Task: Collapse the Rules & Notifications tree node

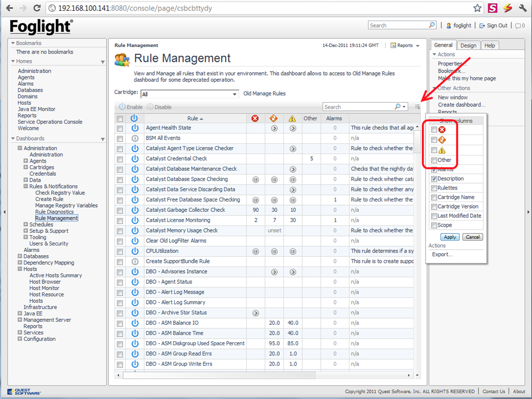Action: 26,186
